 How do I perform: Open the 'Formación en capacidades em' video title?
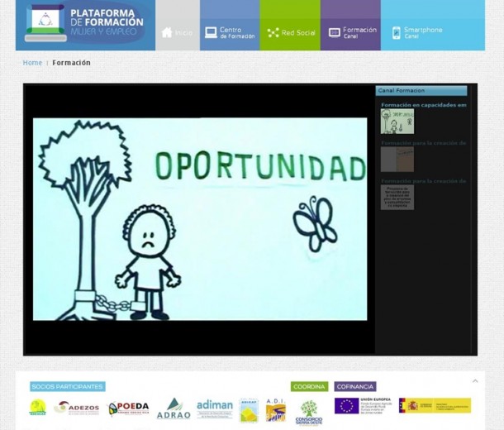[x=423, y=105]
